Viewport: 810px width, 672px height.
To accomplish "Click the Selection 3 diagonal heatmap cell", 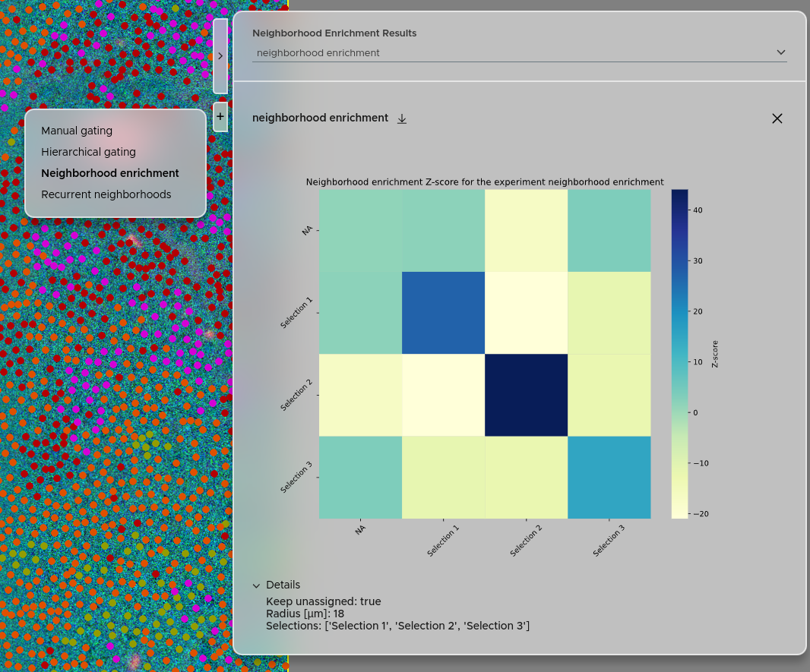I will [609, 477].
